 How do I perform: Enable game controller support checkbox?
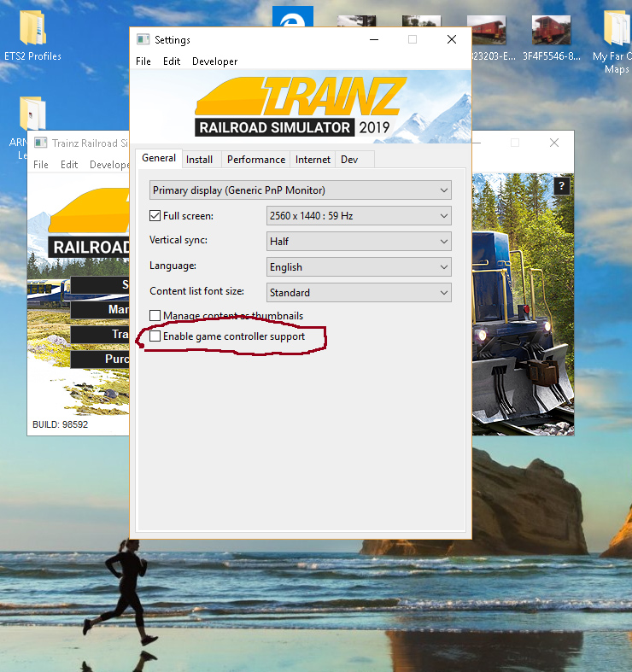click(155, 336)
